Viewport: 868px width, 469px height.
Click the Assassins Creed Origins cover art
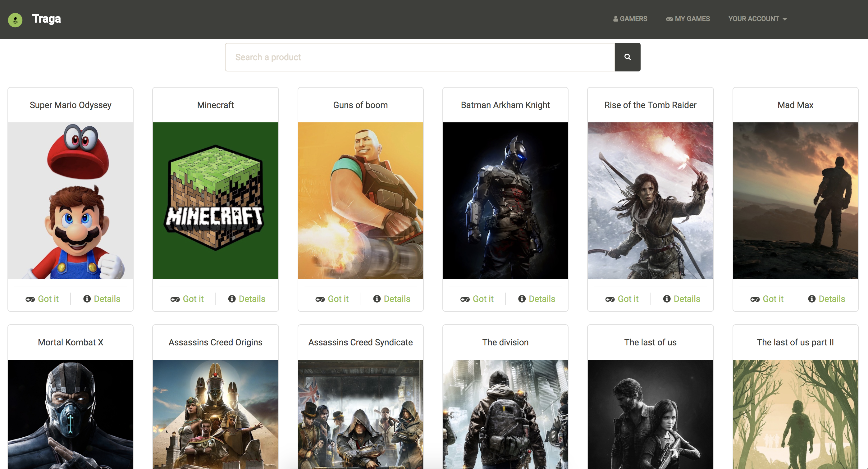tap(215, 414)
